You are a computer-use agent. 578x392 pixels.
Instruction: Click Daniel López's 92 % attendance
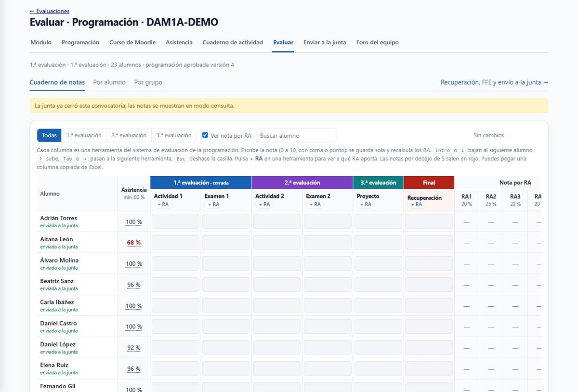134,348
